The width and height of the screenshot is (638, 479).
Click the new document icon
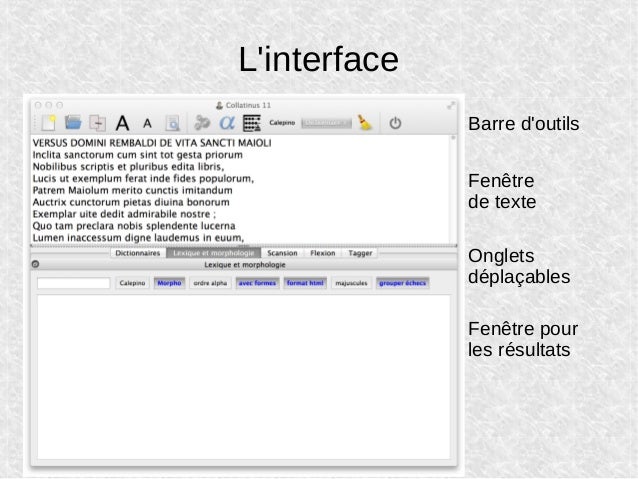coord(48,123)
